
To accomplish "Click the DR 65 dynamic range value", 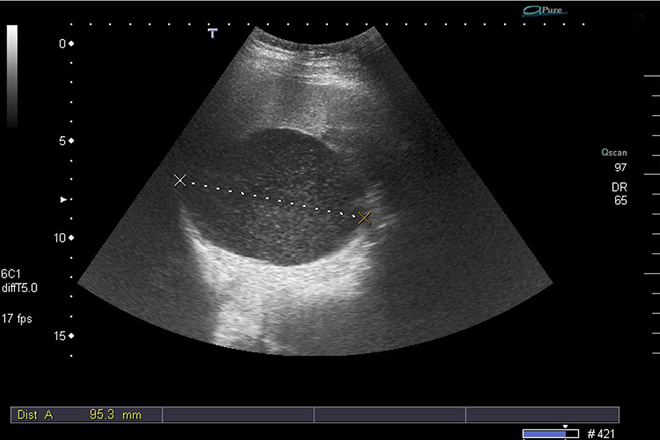I will [x=620, y=194].
